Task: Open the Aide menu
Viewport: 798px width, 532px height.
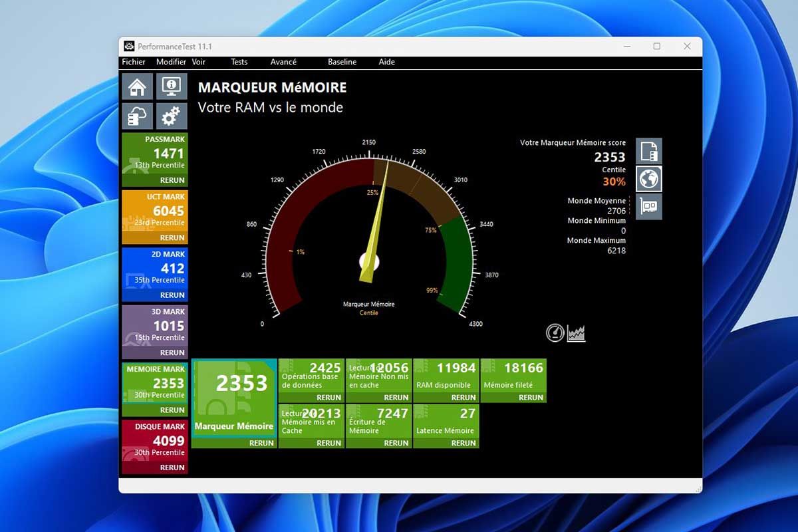Action: coord(386,62)
